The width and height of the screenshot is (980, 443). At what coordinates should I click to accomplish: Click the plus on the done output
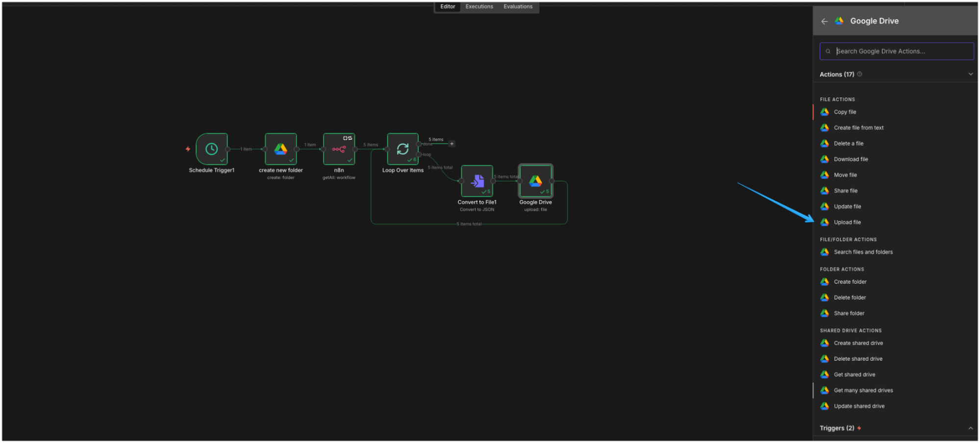452,144
